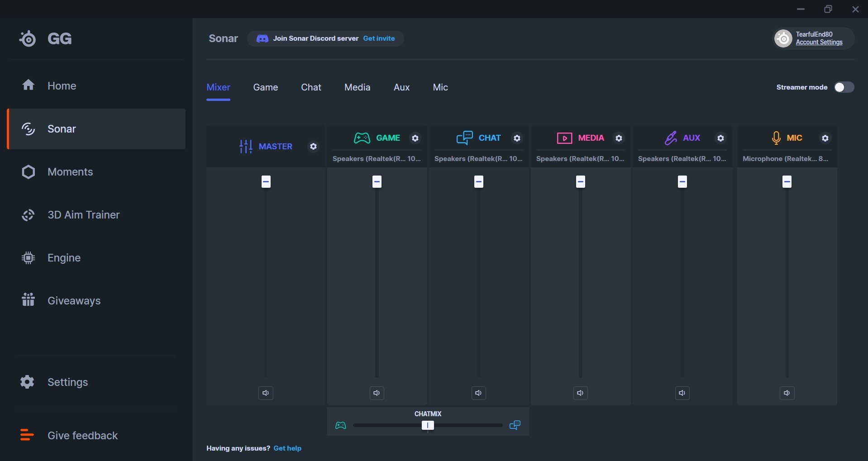
Task: Click the Aux volume slider handle
Action: pos(682,182)
